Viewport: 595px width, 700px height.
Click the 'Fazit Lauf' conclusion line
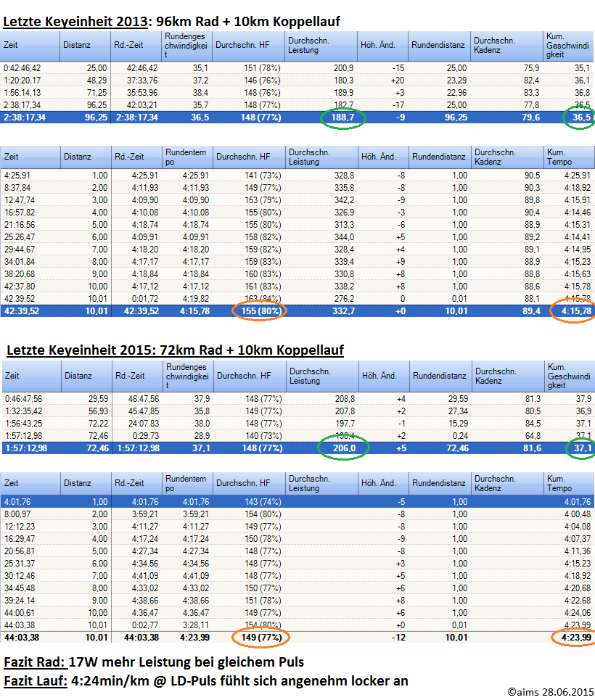205,681
